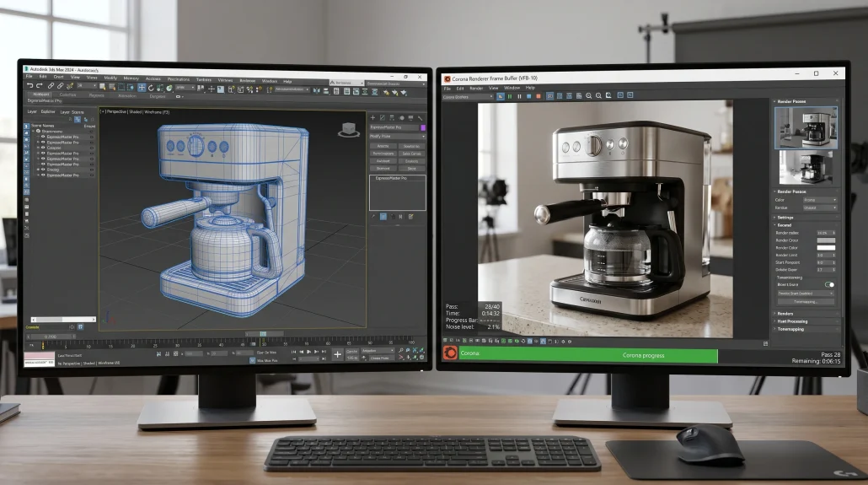868x485 pixels.
Task: Jump to start frame in 3ds Max playback controls
Action: 293,352
